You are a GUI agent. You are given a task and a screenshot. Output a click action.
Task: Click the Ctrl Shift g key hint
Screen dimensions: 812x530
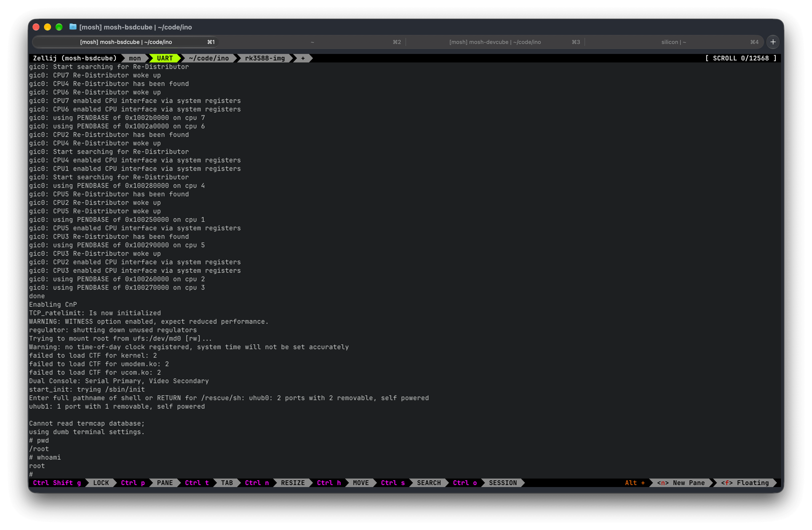pyautogui.click(x=57, y=483)
